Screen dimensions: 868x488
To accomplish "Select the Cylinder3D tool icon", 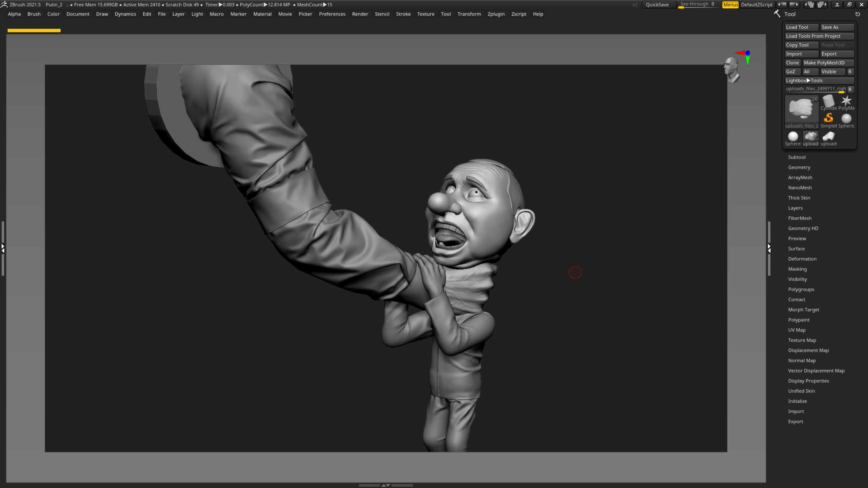I will (x=828, y=101).
